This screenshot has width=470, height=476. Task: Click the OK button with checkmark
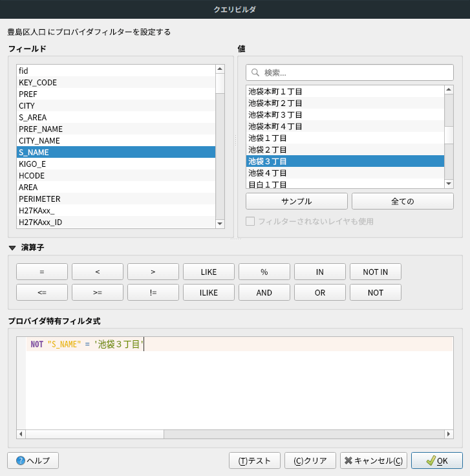(x=436, y=460)
